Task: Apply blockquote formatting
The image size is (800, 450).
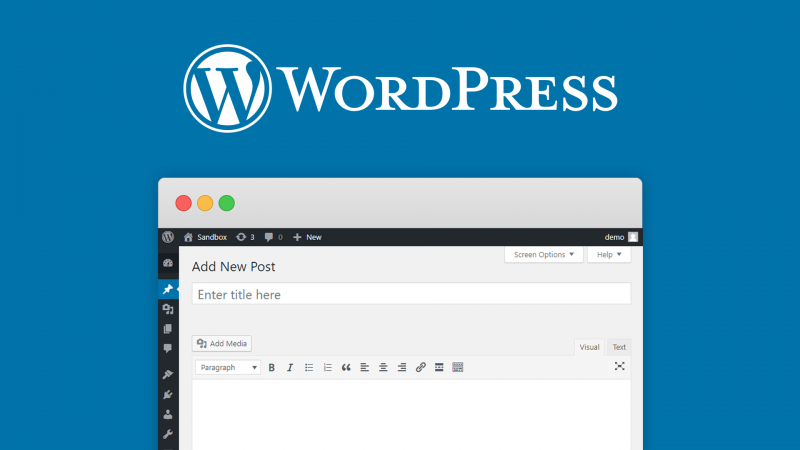Action: tap(346, 367)
